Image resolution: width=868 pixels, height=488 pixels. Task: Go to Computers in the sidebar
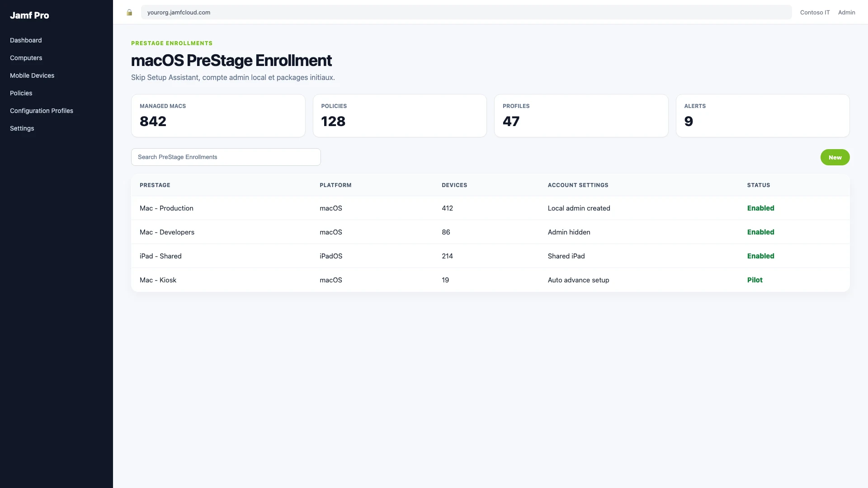(26, 58)
